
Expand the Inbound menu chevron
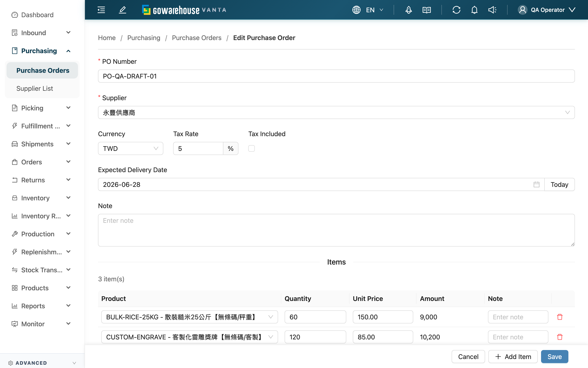pos(69,32)
